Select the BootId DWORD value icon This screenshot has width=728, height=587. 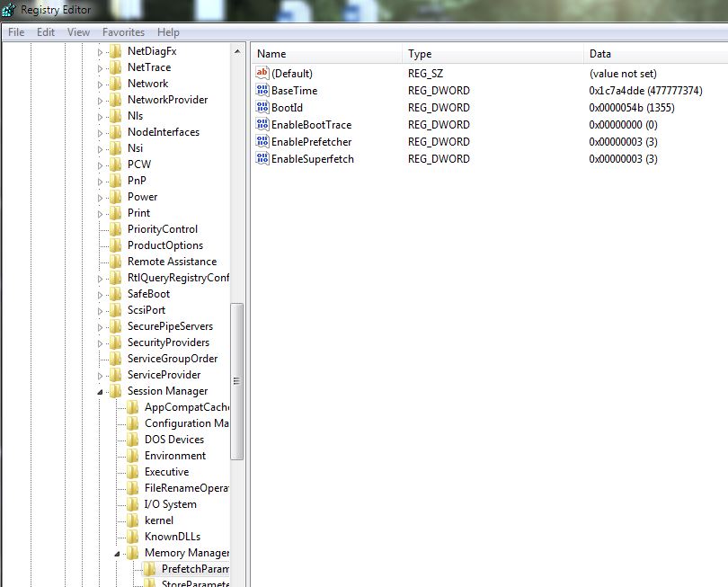tap(262, 107)
